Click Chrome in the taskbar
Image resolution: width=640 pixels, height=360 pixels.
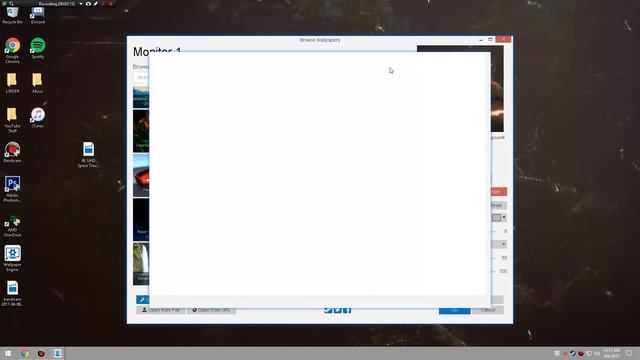25,353
